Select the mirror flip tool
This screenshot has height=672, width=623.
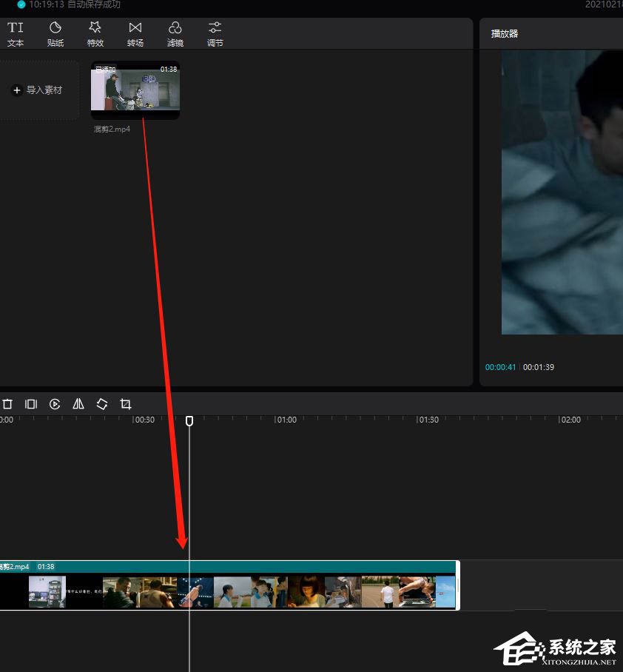tap(78, 404)
